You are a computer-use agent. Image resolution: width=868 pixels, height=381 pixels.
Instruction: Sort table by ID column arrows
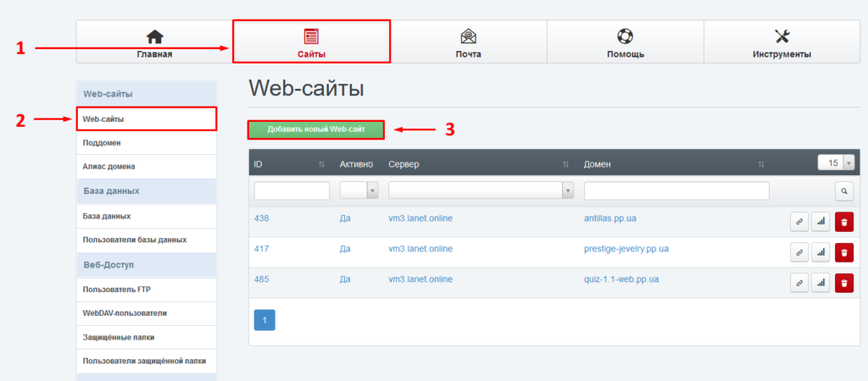pos(321,163)
